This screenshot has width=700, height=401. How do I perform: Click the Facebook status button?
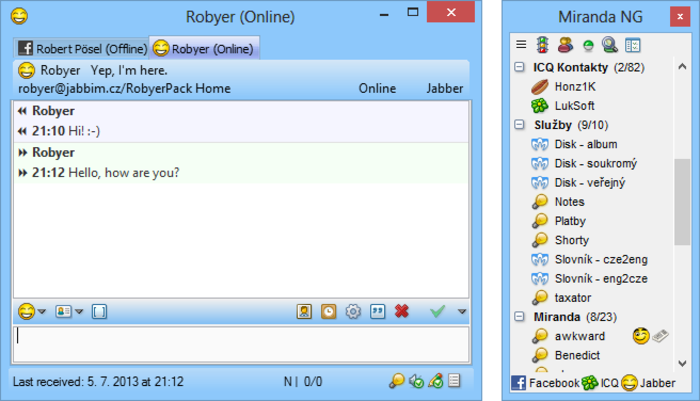point(546,382)
